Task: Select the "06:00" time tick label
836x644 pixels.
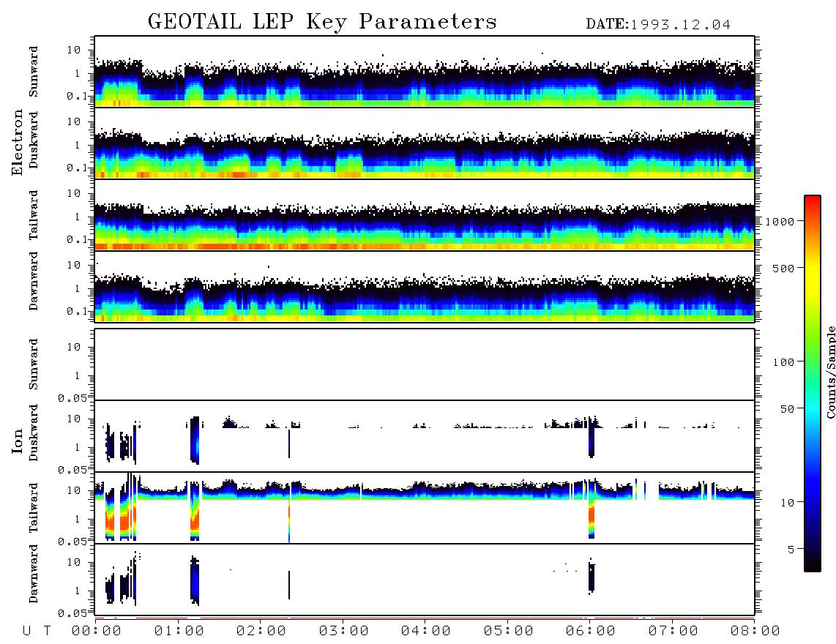Action: pos(591,631)
